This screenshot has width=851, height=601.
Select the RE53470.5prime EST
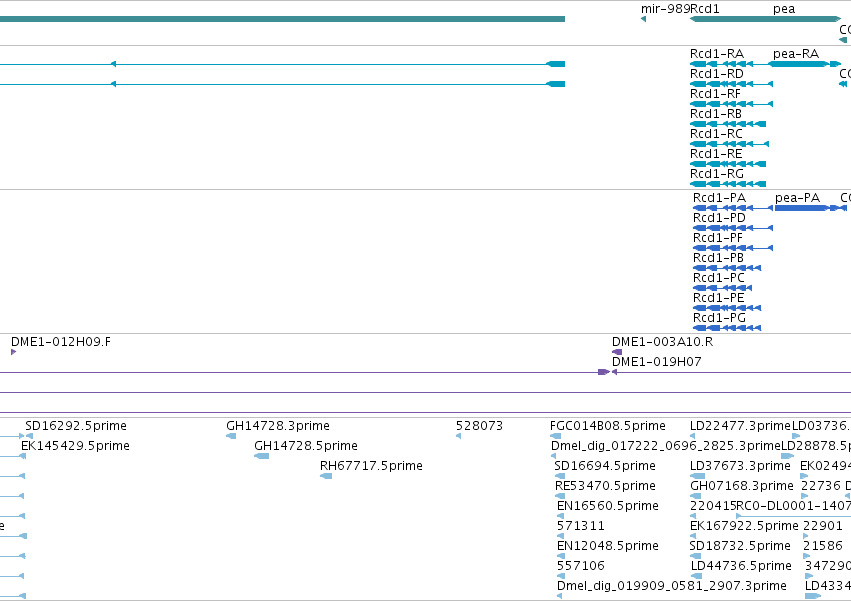[x=605, y=486]
